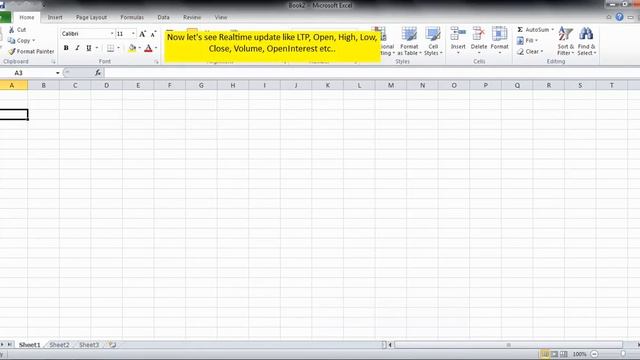Click the zoom out minus button
This screenshot has width=640, height=360.
595,354
